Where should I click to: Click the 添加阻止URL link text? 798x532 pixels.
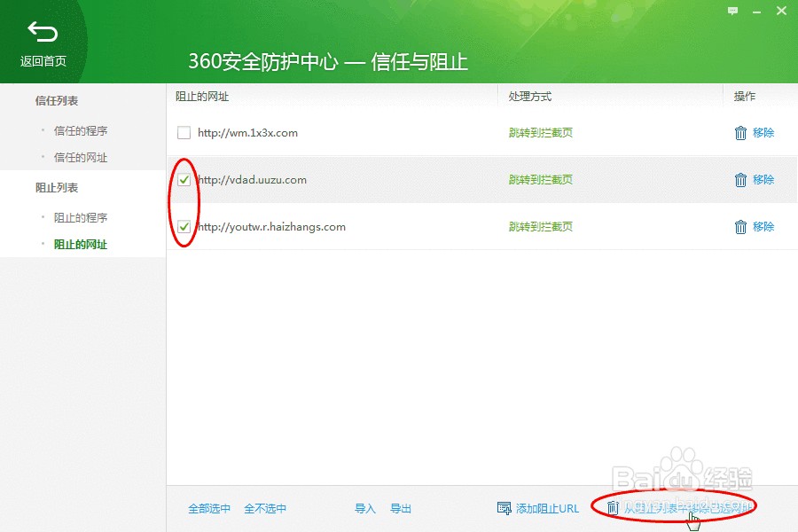tap(548, 509)
